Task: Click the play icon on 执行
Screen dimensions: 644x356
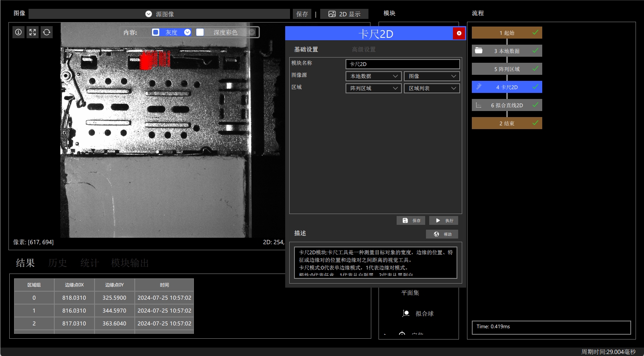Action: tap(438, 220)
